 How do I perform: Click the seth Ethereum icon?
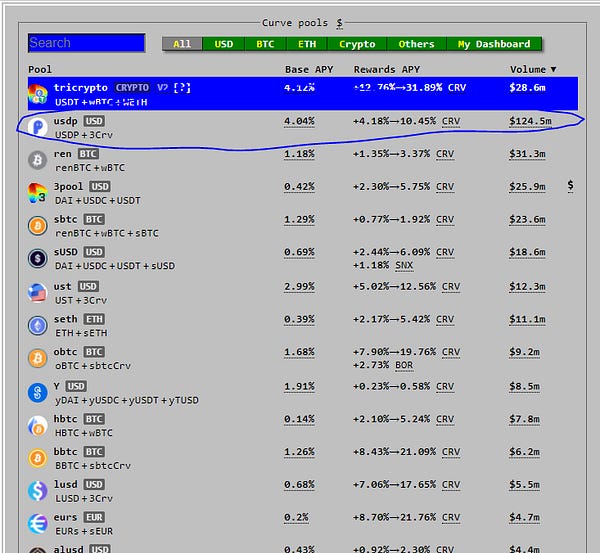[x=38, y=325]
